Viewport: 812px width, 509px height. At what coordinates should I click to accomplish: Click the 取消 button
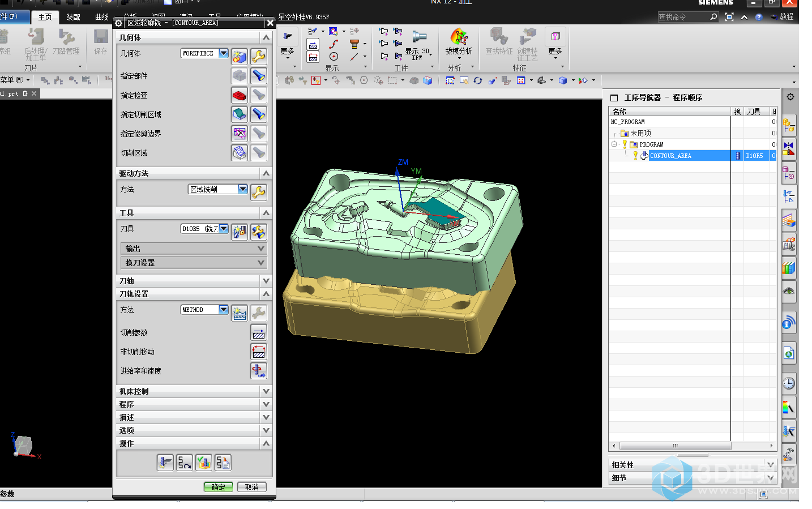pyautogui.click(x=252, y=487)
